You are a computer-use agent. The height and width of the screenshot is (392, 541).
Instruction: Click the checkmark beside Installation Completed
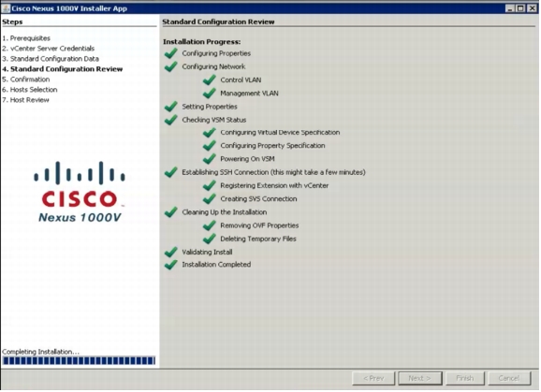coord(170,265)
